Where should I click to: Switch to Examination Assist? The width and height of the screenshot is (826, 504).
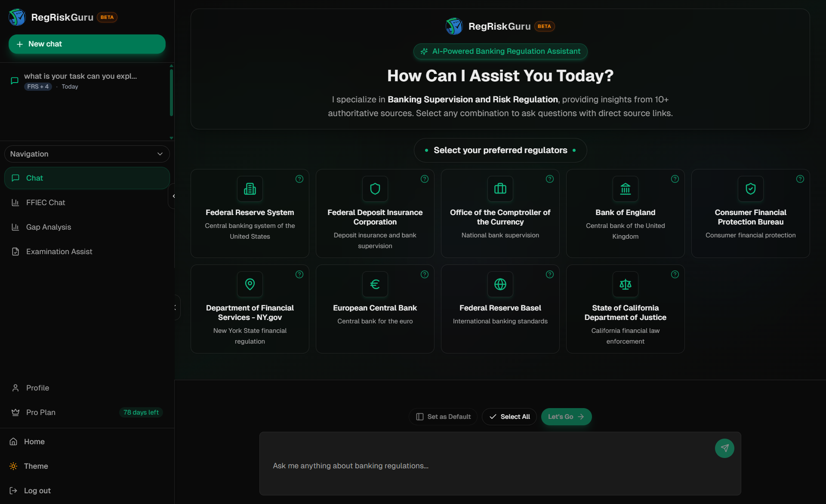(x=59, y=251)
